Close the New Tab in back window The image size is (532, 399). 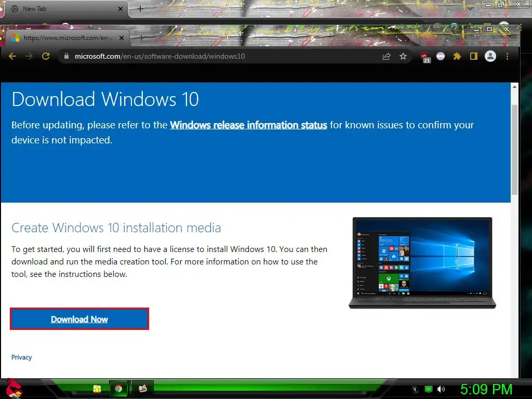click(121, 9)
